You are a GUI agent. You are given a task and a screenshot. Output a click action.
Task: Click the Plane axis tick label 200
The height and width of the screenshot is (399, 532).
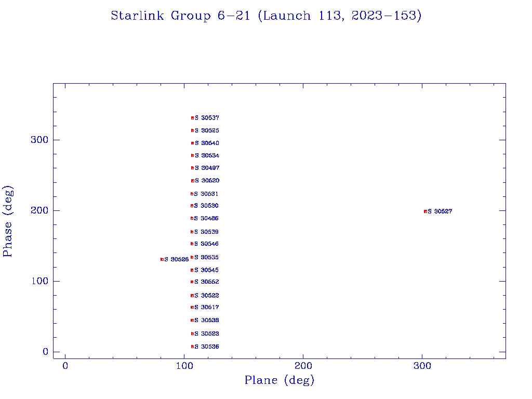pos(303,366)
